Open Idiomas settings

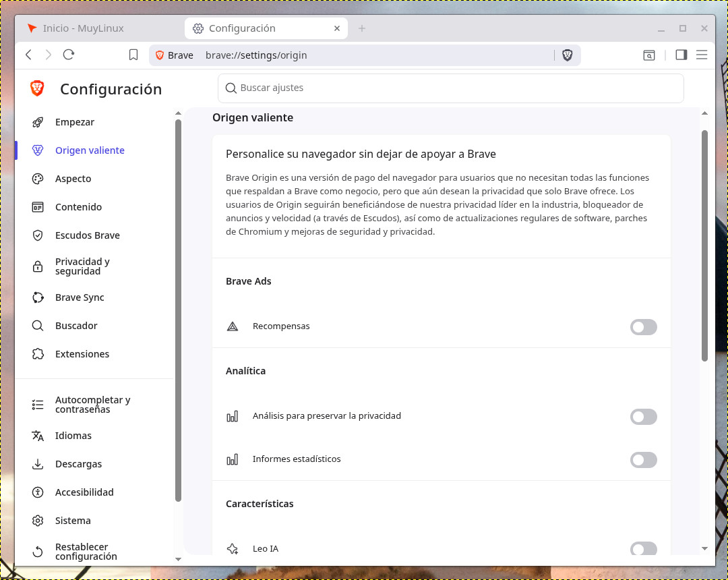click(x=73, y=436)
